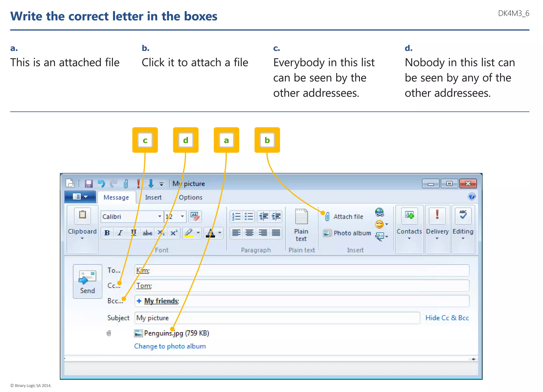Viewport: 543px width, 392px height.
Task: Click the Photo album icon
Action: pos(327,233)
